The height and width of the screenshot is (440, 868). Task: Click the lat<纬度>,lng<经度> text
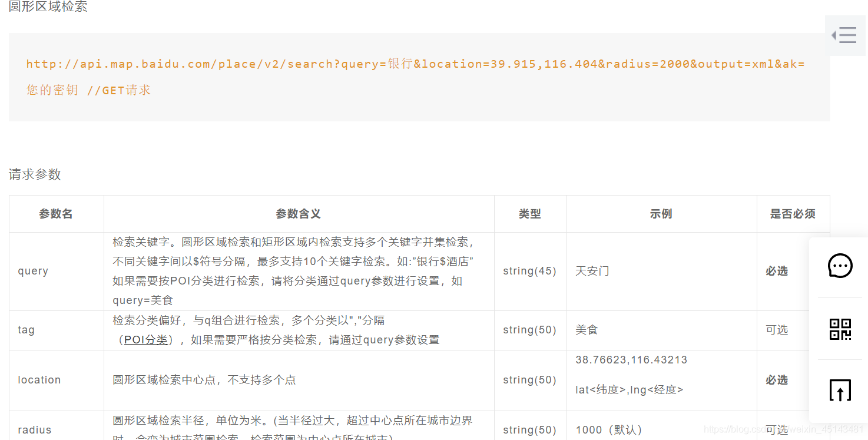pos(630,390)
